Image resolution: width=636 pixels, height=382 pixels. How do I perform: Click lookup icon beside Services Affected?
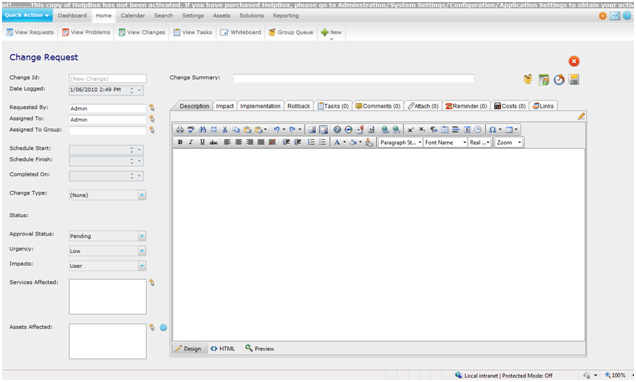[x=152, y=283]
